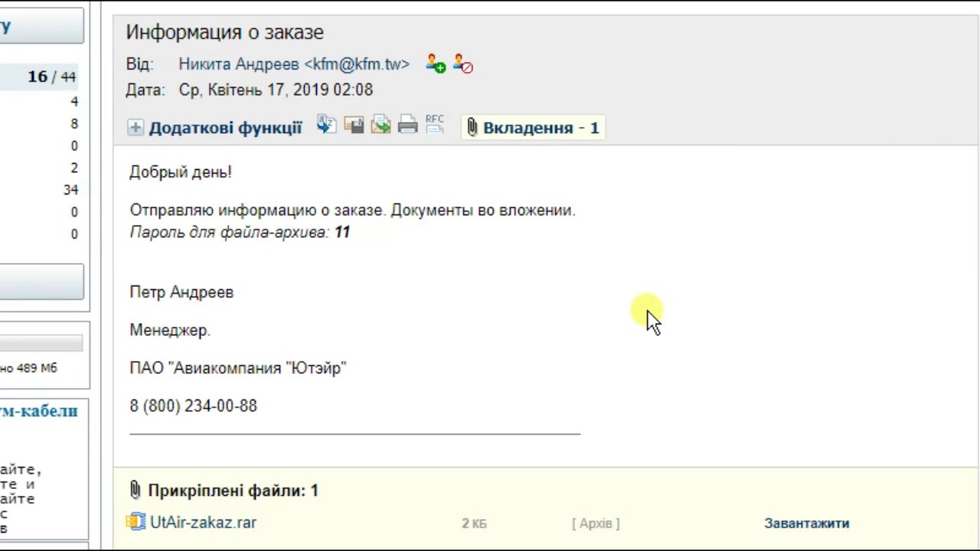This screenshot has height=551, width=980.
Task: Select the Додаткові функції label
Action: [x=225, y=128]
